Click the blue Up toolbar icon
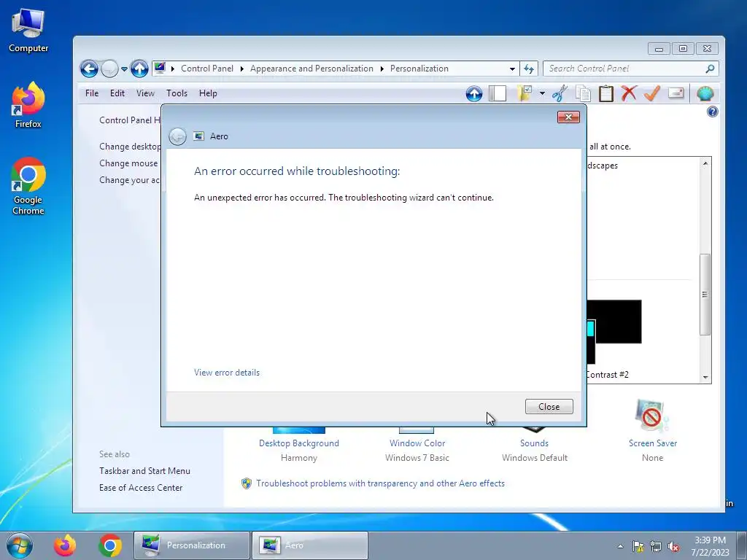This screenshot has width=747, height=560. [x=474, y=94]
